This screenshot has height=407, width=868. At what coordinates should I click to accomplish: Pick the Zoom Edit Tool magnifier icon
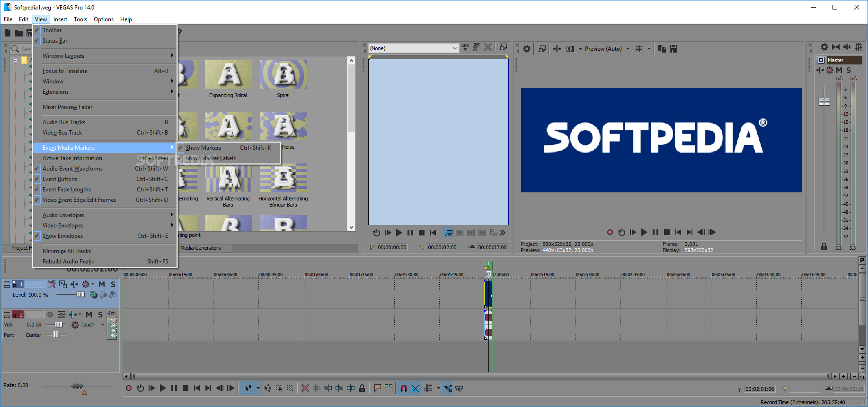click(291, 388)
